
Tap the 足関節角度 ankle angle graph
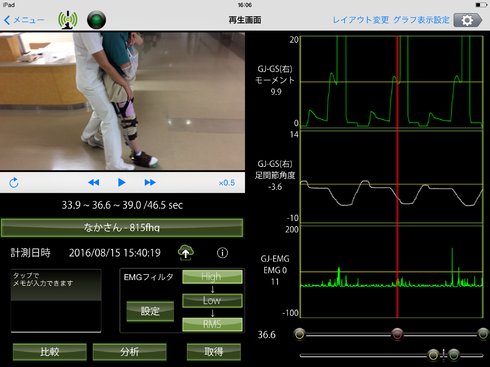point(392,177)
